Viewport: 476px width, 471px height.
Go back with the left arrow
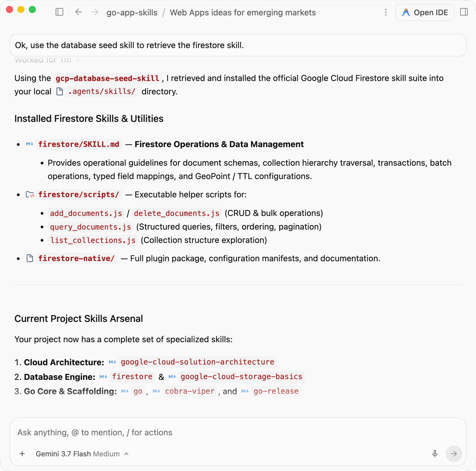[x=79, y=12]
